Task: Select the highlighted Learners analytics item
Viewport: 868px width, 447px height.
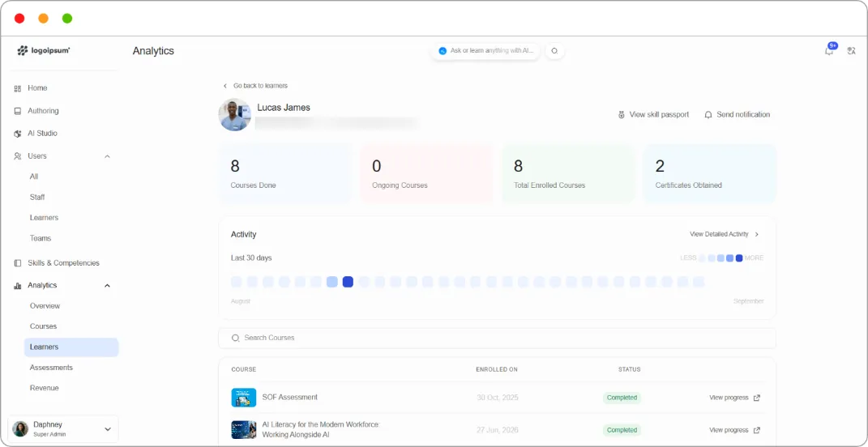Action: (71, 347)
